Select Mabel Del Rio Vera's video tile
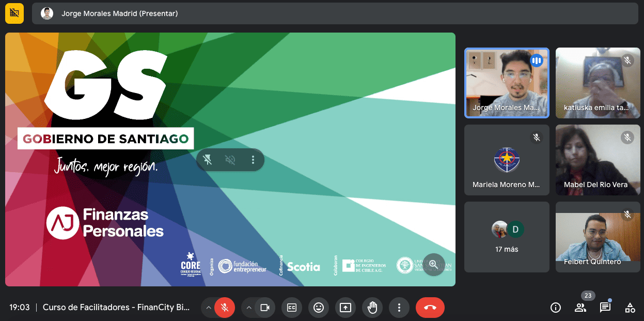The width and height of the screenshot is (644, 321). pos(598,160)
